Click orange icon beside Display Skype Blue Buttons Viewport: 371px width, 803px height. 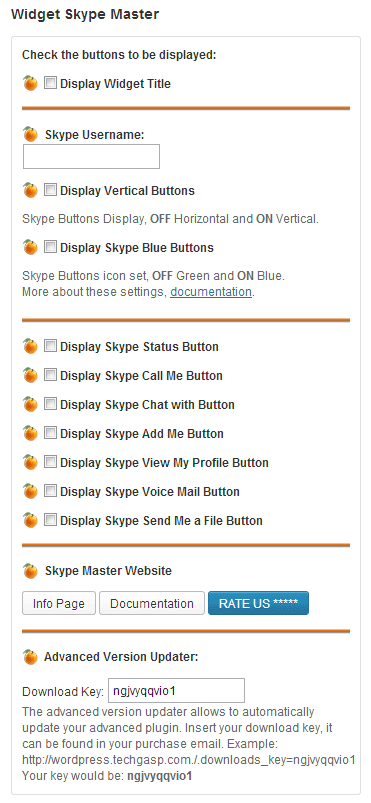[x=31, y=247]
